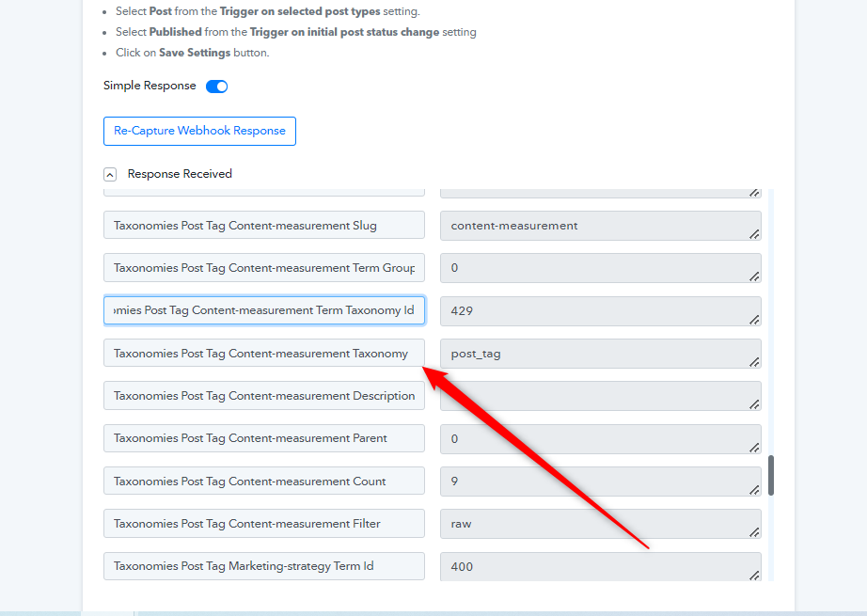Click the Content-measurement Parent label field

click(x=263, y=438)
